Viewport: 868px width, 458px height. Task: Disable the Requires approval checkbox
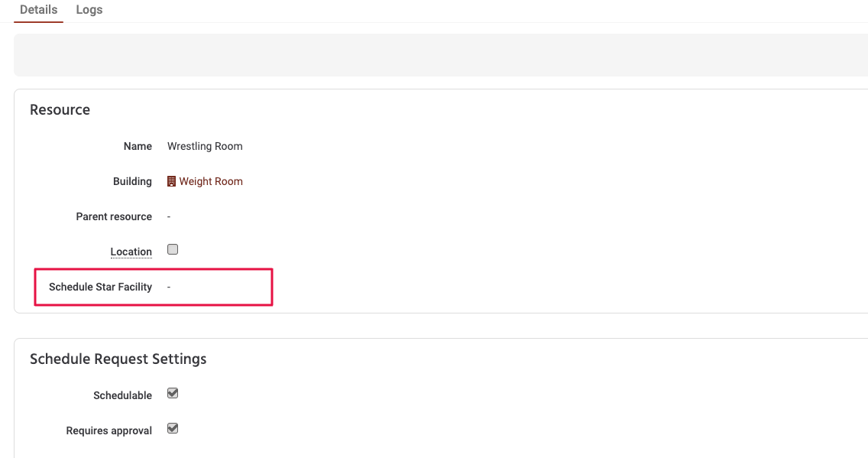173,428
